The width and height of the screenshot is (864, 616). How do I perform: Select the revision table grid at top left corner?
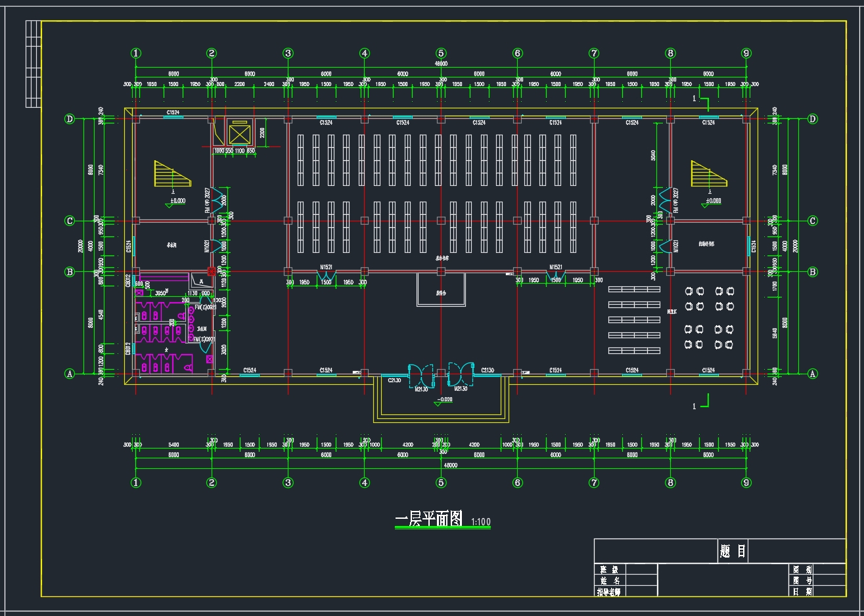click(x=33, y=64)
